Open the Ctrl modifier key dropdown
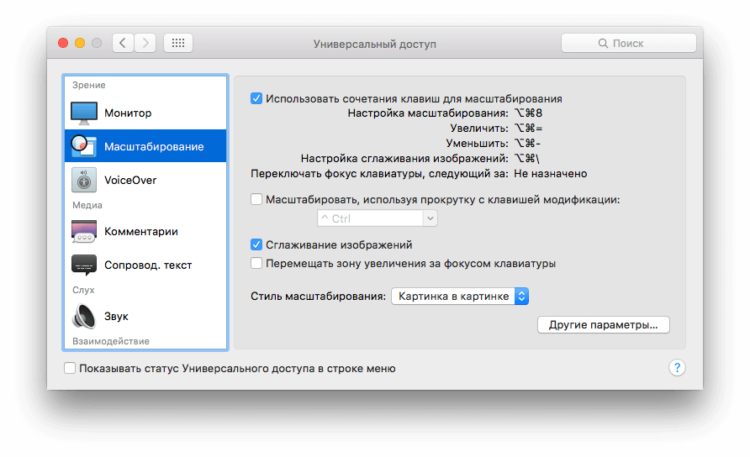This screenshot has height=457, width=750. coord(377,219)
